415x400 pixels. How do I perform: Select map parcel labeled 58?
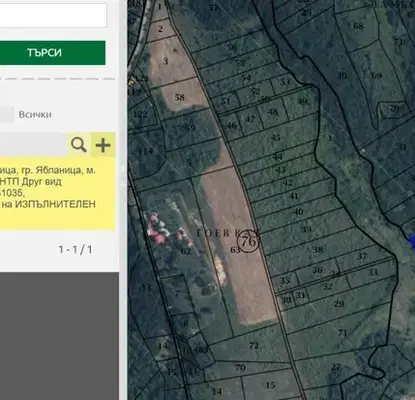point(179,97)
